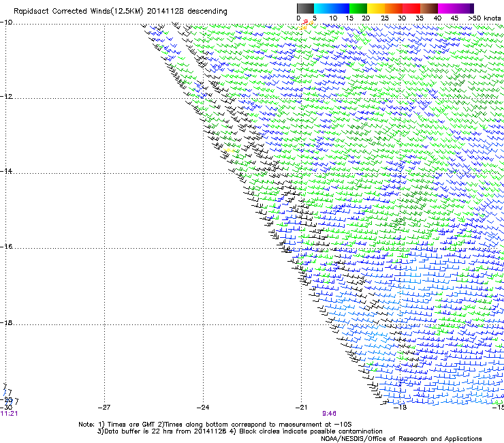Click the '-18' latitude axis label
This screenshot has width=504, height=443.
pos(6,322)
